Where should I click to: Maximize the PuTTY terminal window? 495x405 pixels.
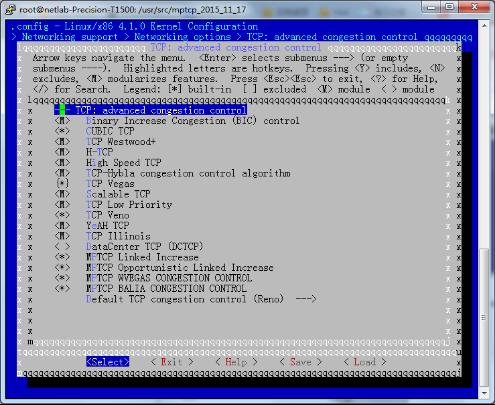[449, 7]
